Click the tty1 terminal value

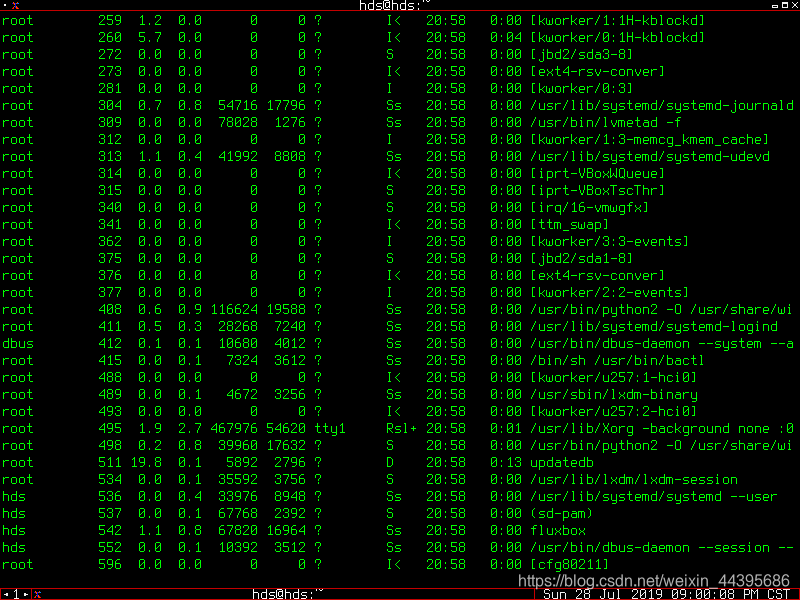pos(330,429)
